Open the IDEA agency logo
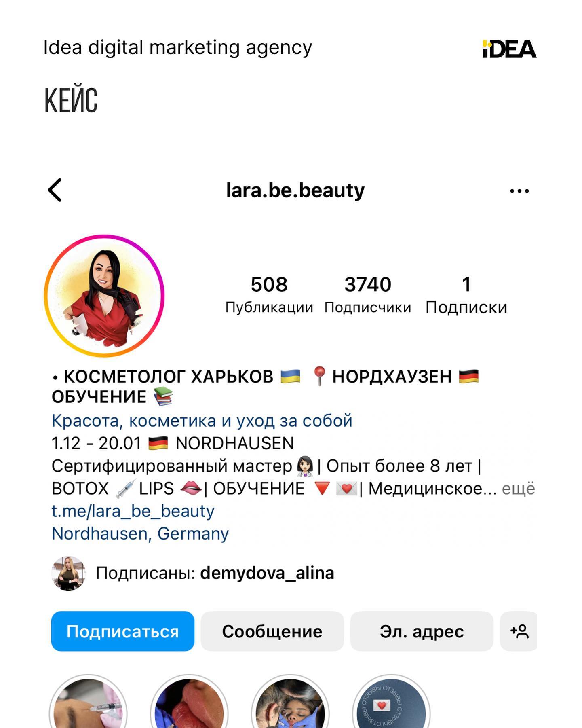This screenshot has width=582, height=728. coord(509,49)
